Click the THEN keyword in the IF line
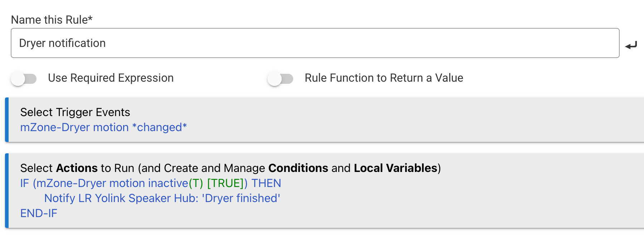Viewport: 644px width, 235px height. click(266, 183)
